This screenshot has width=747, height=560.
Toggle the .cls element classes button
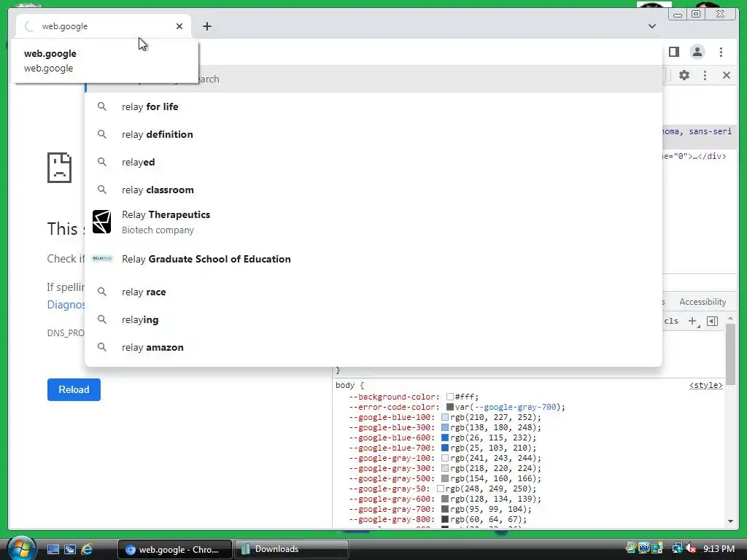(x=671, y=321)
